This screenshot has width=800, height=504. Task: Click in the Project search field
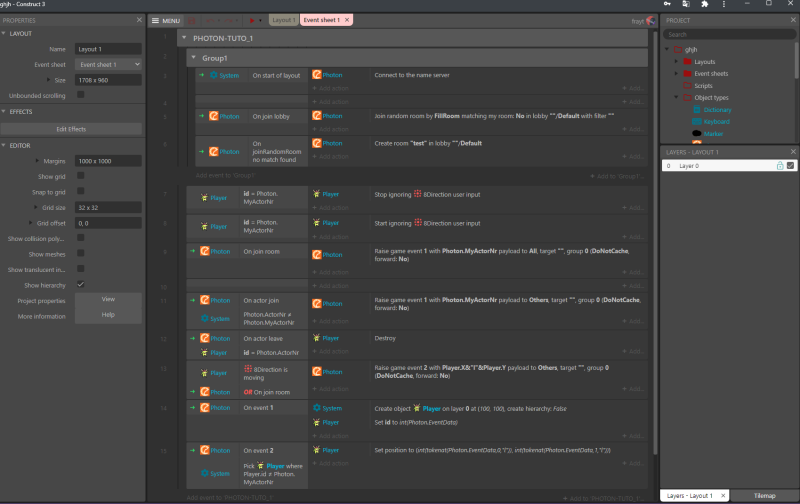point(729,35)
